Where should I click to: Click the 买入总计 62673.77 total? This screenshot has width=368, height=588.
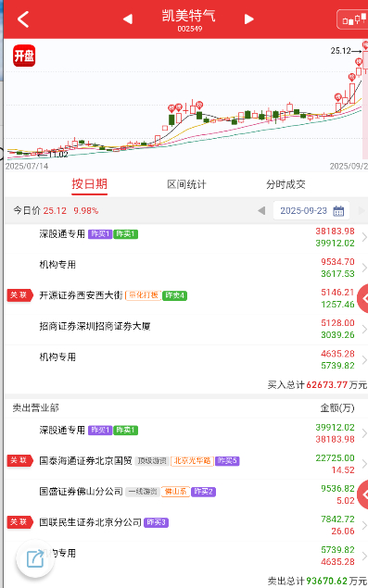pyautogui.click(x=317, y=385)
